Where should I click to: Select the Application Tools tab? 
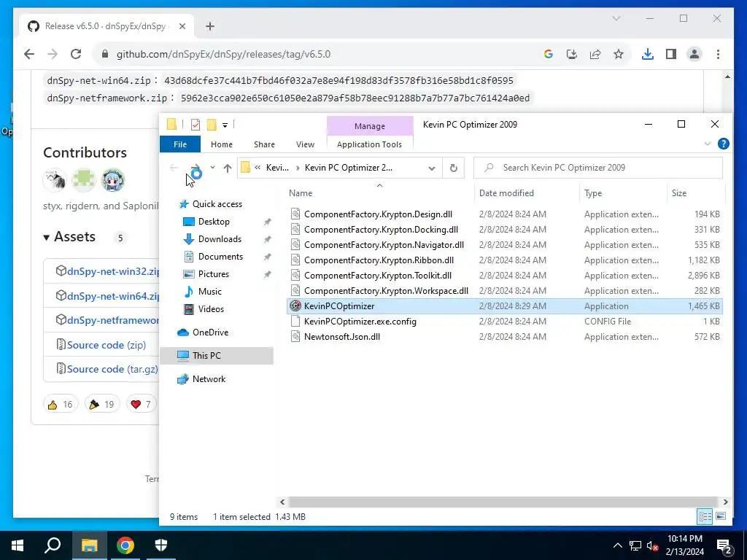pyautogui.click(x=369, y=144)
